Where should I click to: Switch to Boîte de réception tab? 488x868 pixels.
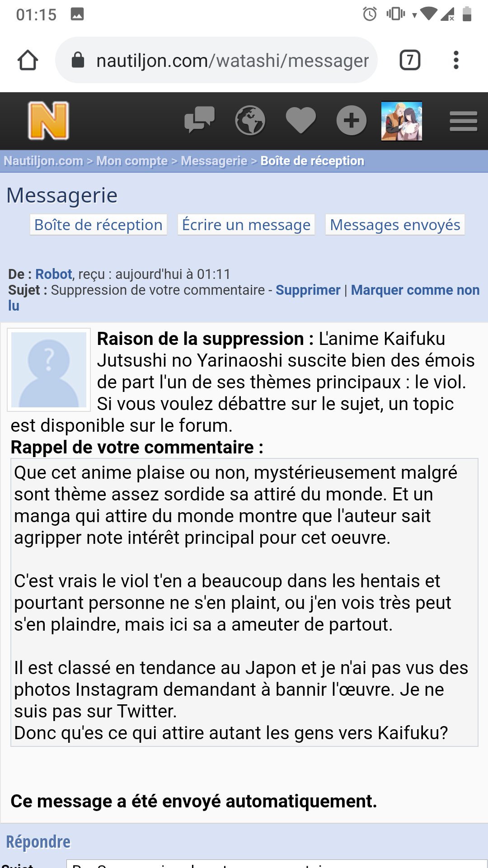tap(99, 225)
